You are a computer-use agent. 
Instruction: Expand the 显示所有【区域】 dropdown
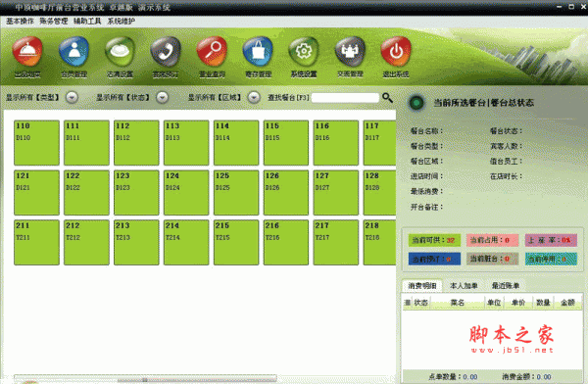point(254,98)
